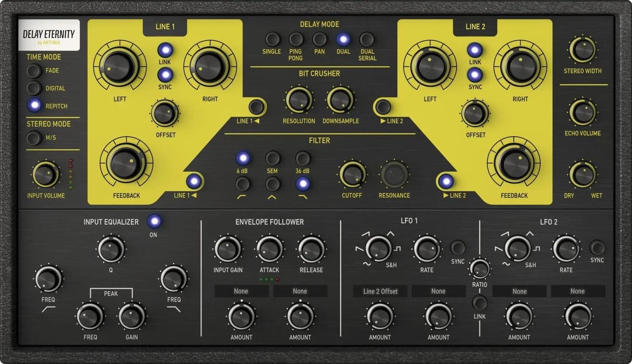Enable the LFO Link button under Ratio
The height and width of the screenshot is (364, 632).
pyautogui.click(x=479, y=302)
